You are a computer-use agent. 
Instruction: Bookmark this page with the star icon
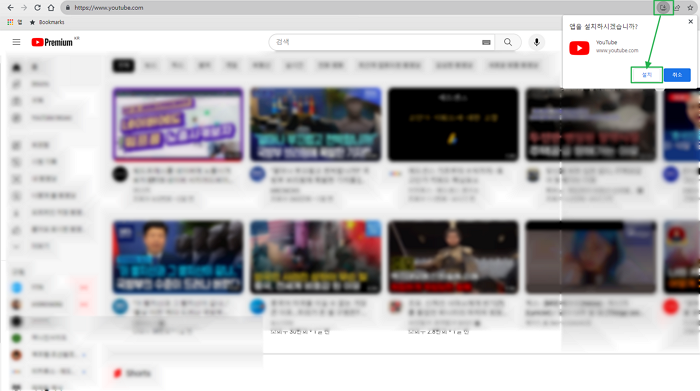click(690, 8)
